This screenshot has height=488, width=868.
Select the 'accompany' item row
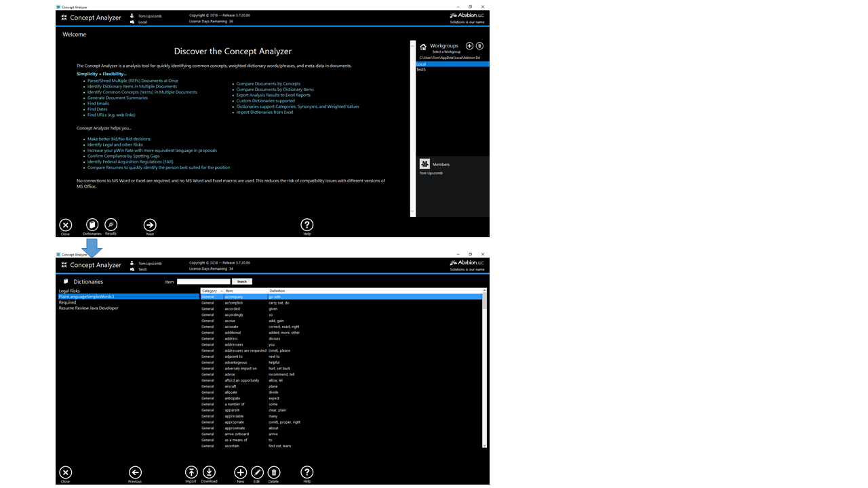341,297
